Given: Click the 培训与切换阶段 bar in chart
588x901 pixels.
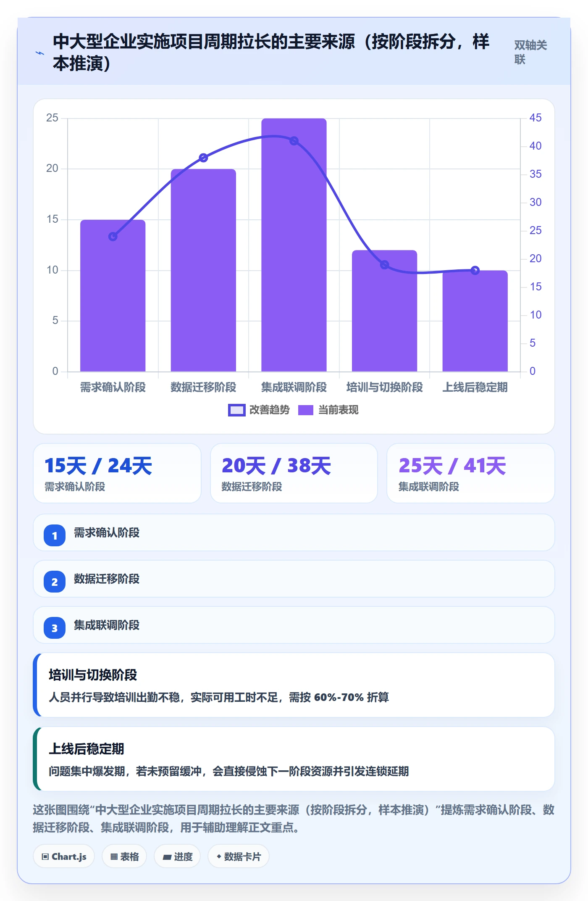Looking at the screenshot, I should pos(384,311).
